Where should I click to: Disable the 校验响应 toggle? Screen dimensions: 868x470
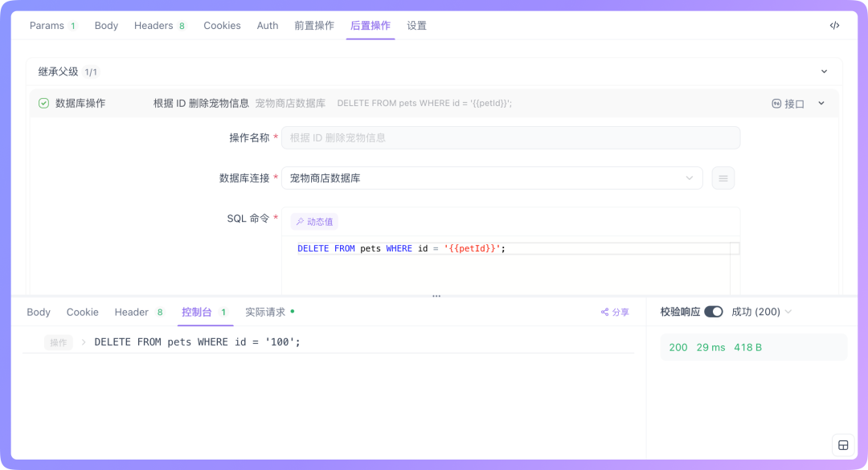[714, 312]
